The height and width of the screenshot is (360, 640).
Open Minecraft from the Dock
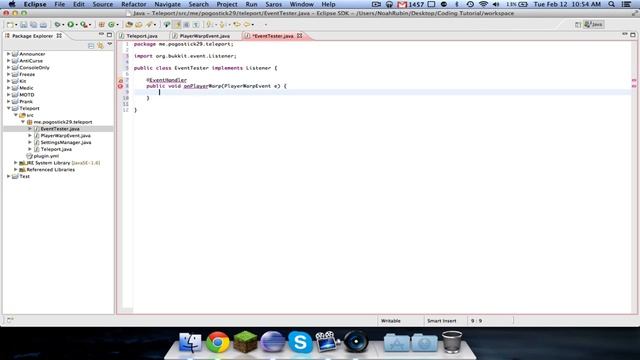245,342
